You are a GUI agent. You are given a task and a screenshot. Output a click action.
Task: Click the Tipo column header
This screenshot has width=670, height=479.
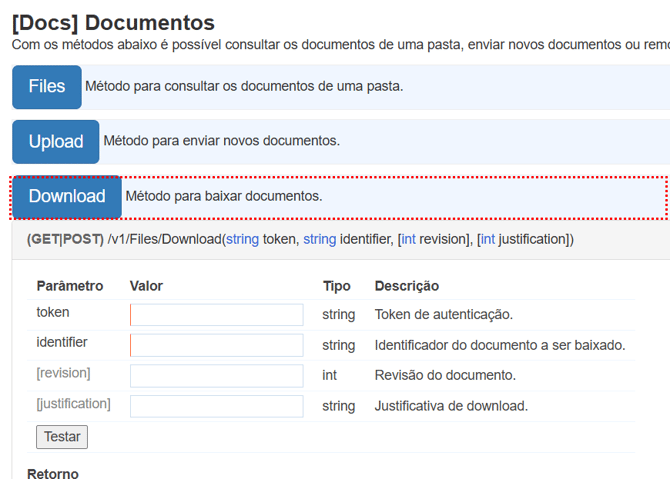pos(336,286)
